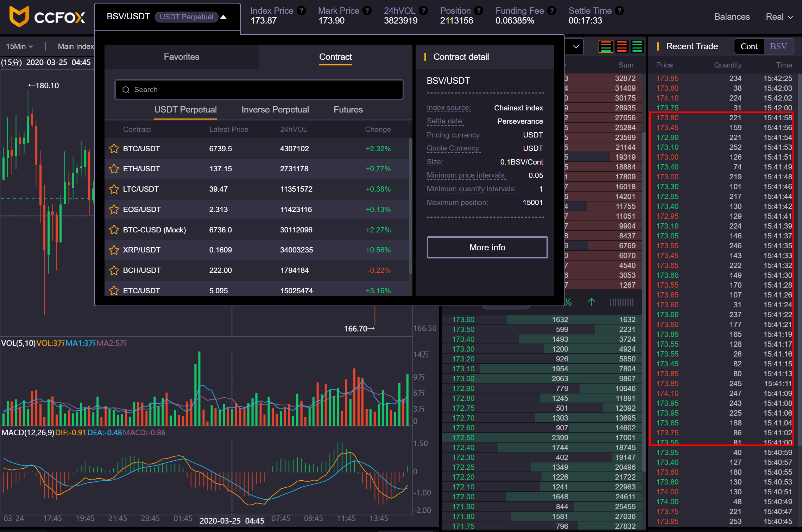Screen dimensions: 802x532
Task: Favorite the LTC/USDT contract star
Action: pos(114,189)
